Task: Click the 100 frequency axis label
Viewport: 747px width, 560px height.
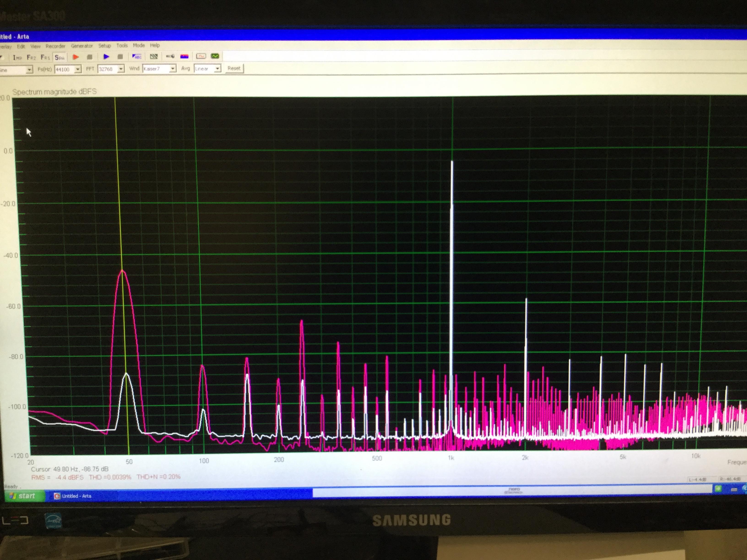Action: pyautogui.click(x=204, y=461)
